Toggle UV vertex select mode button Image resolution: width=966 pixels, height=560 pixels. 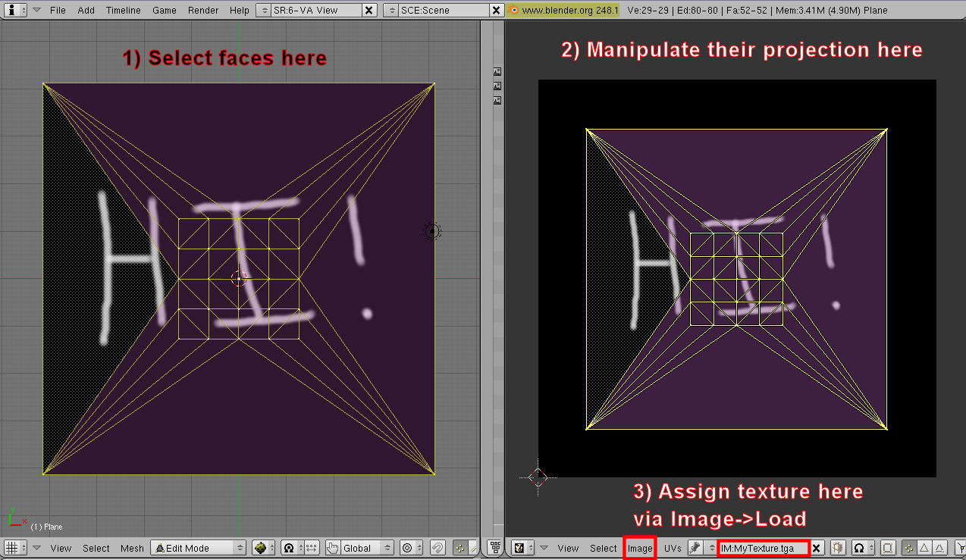tap(908, 548)
